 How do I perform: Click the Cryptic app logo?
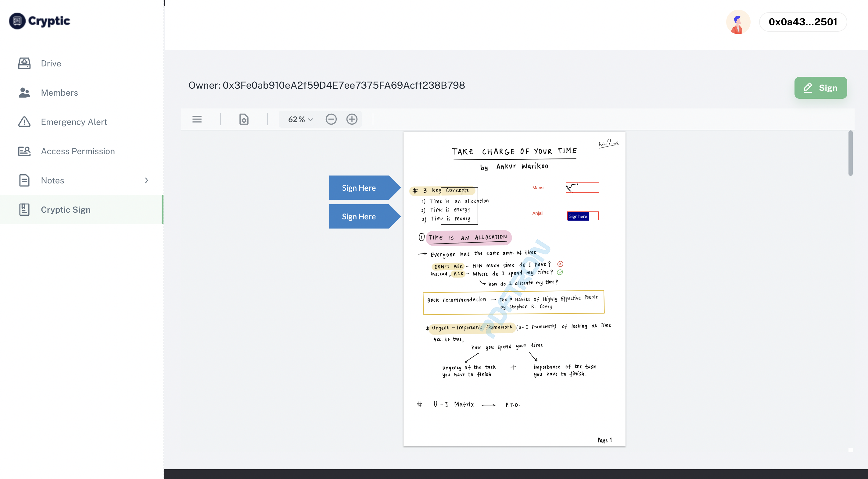[39, 21]
